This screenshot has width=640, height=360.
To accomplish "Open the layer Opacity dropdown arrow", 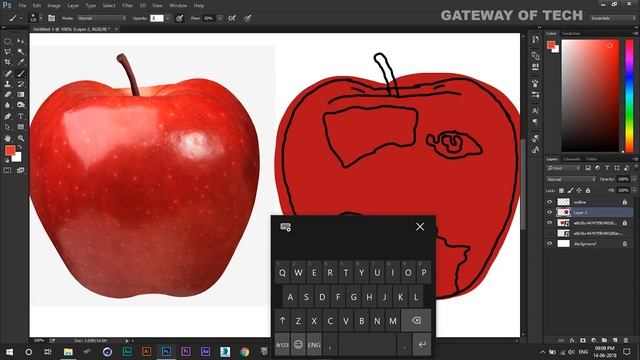I will 634,179.
